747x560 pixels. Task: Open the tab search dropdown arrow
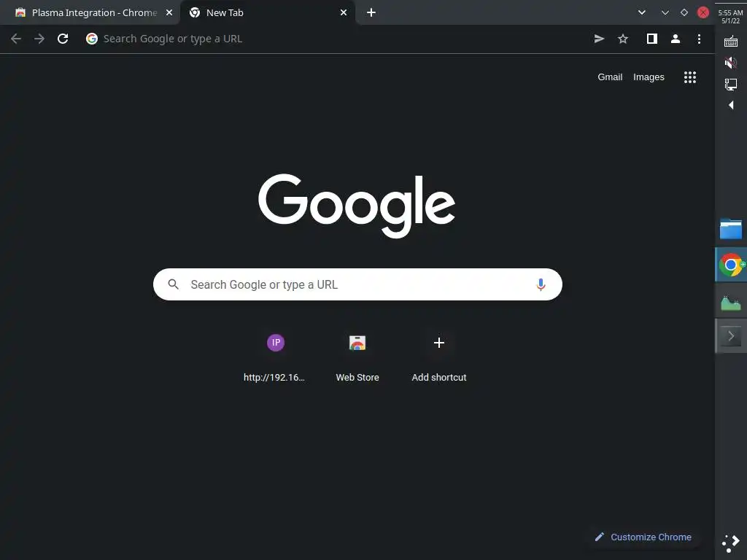click(x=642, y=12)
